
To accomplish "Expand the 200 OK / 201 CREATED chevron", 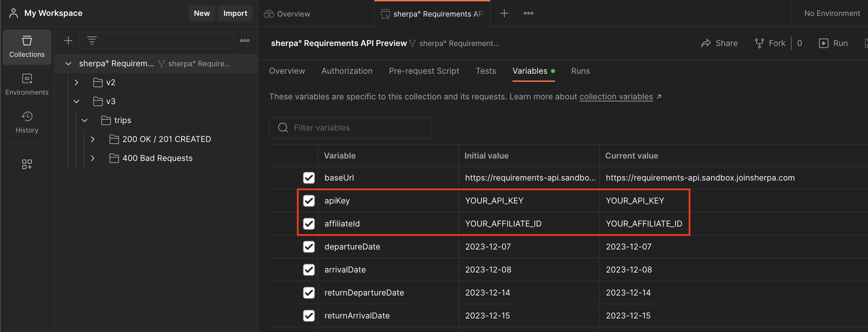I will pos(93,139).
